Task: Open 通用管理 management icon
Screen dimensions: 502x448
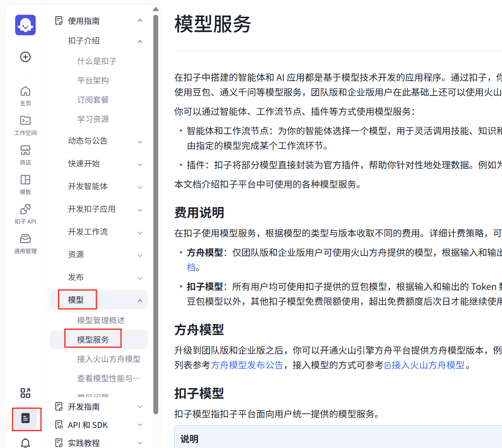Action: click(x=25, y=243)
